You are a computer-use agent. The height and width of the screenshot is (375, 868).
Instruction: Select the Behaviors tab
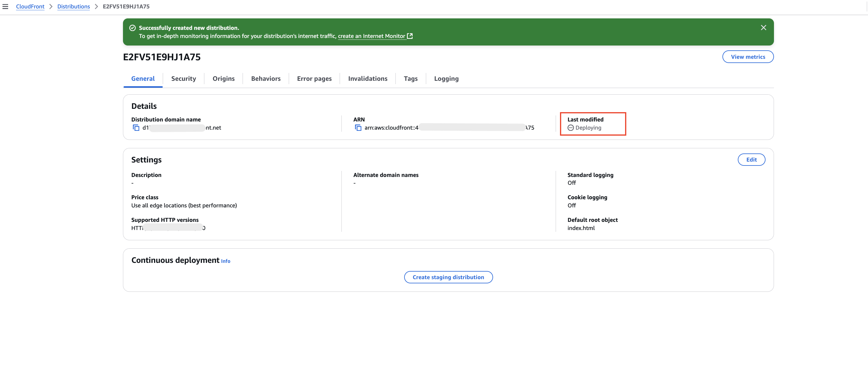click(x=266, y=78)
